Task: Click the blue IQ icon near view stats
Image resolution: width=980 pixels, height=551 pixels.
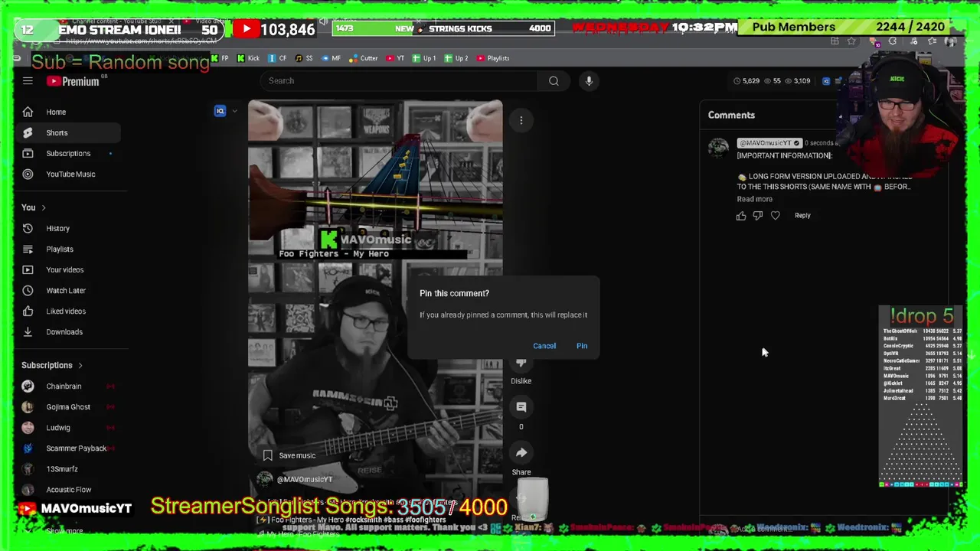Action: [x=826, y=80]
